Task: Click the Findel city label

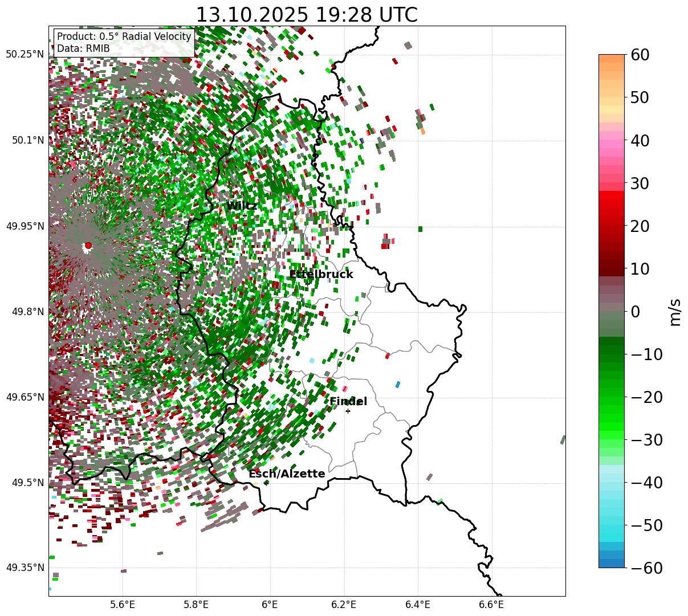Action: 348,402
